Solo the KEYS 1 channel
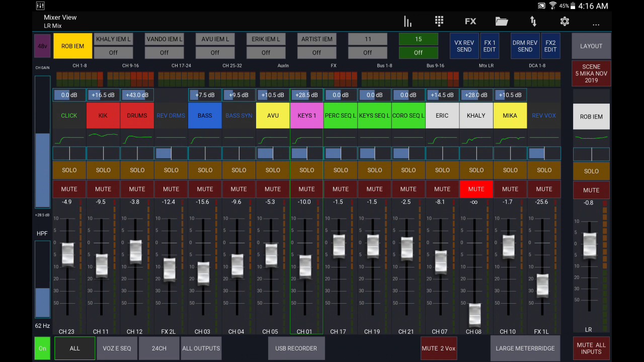The width and height of the screenshot is (644, 362). 306,170
